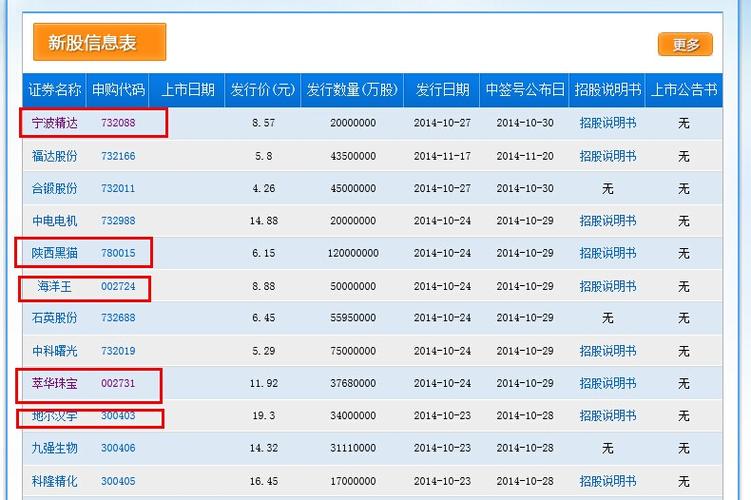751x500 pixels.
Task: Open 九强生物 stock link
Action: (55, 448)
